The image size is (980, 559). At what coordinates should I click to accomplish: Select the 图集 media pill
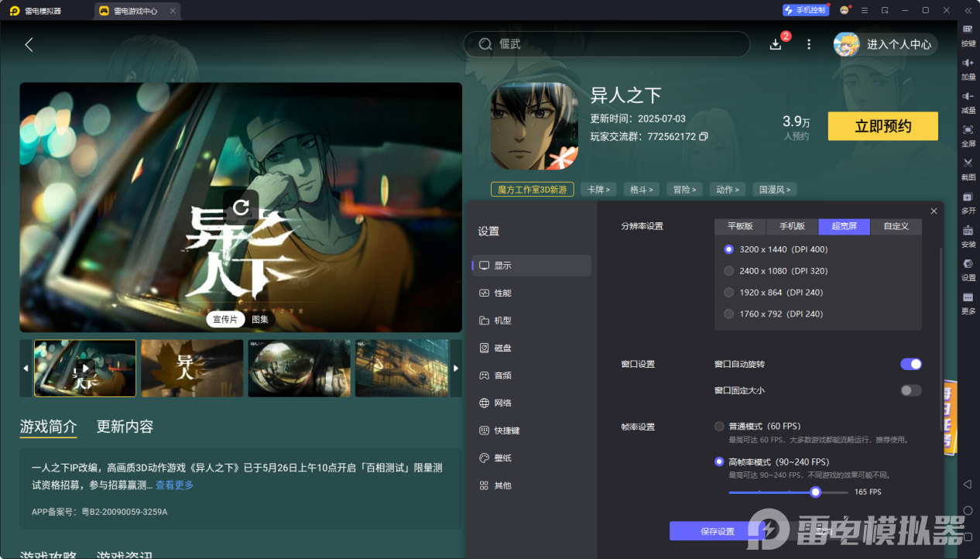point(260,320)
